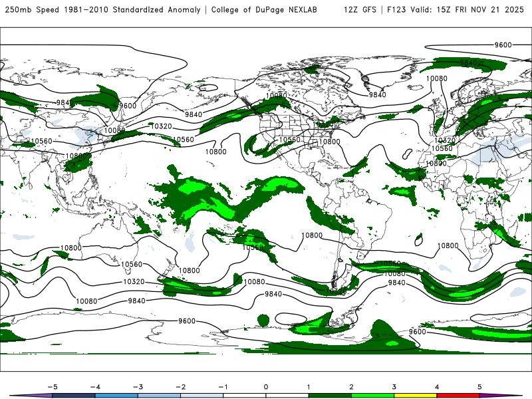Click the colorbar tick label '-3'

[138, 387]
